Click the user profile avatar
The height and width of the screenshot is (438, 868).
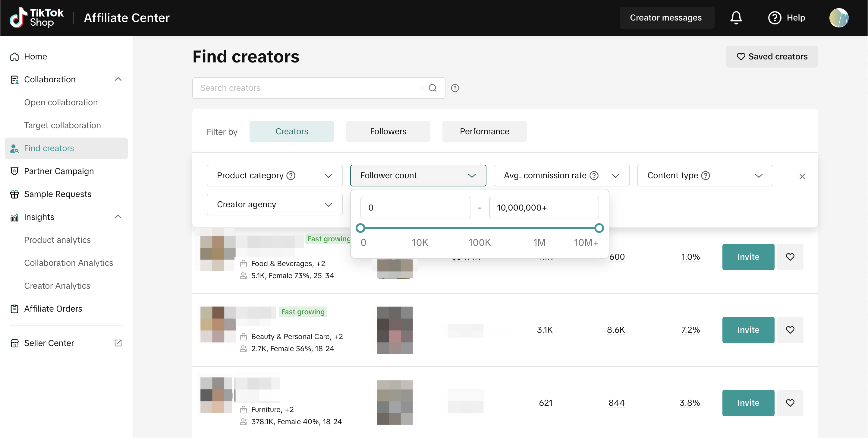point(839,17)
